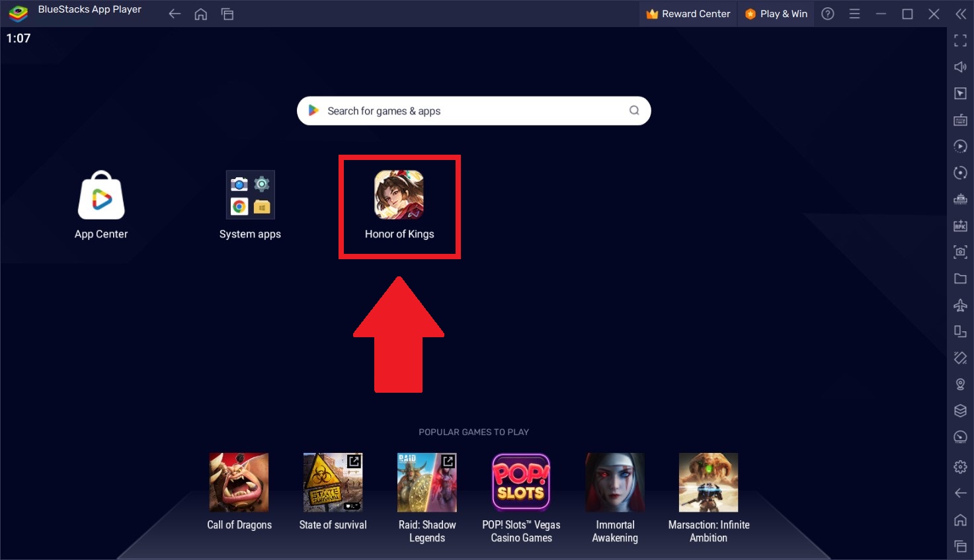The image size is (974, 560).
Task: Click the magnifier icon in the search bar
Action: click(x=634, y=110)
